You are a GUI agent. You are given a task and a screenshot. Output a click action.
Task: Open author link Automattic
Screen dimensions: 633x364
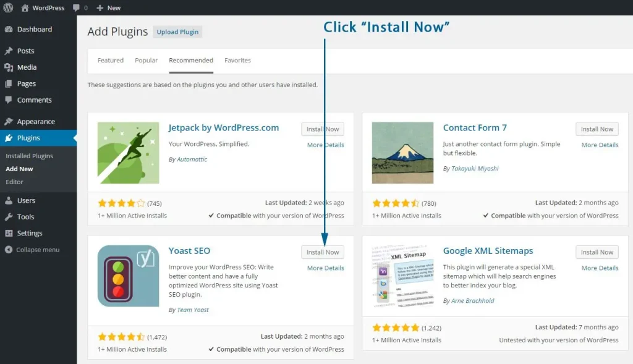192,159
